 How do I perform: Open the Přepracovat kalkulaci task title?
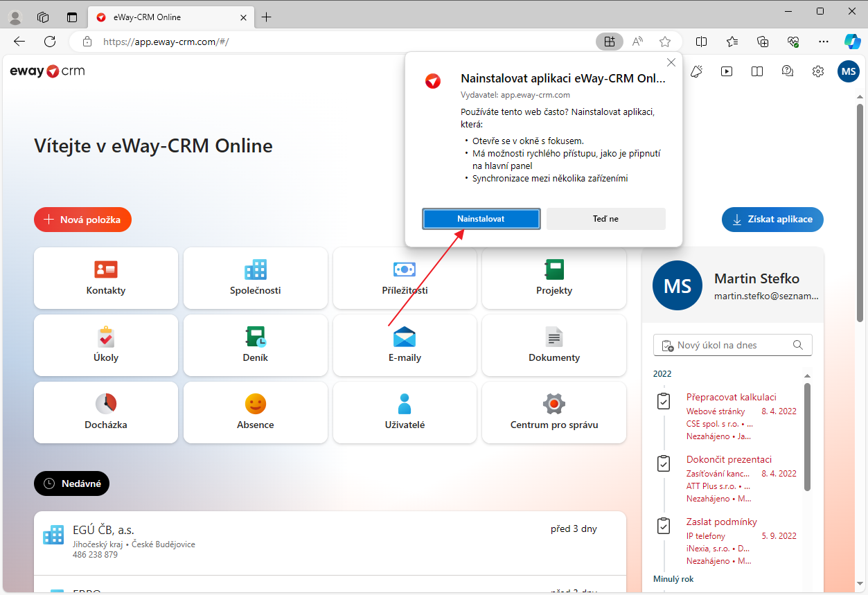coord(731,397)
